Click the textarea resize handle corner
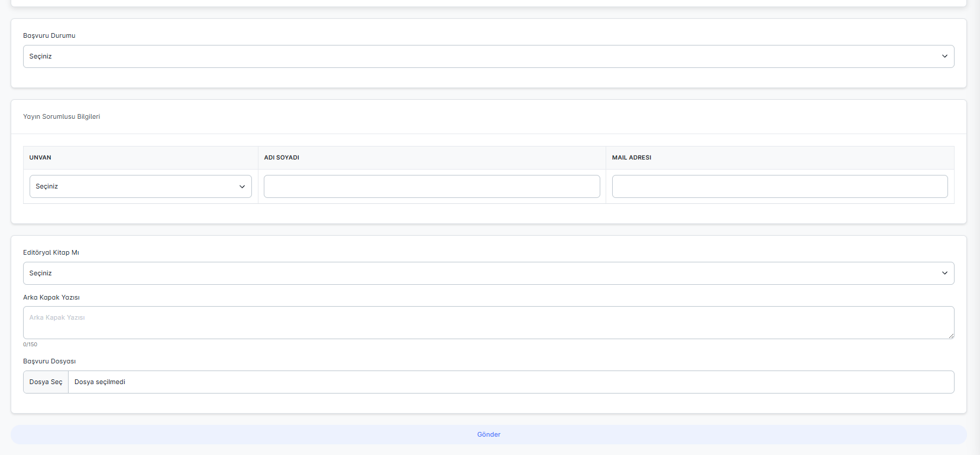Screen dimensions: 980x455 point(951,336)
